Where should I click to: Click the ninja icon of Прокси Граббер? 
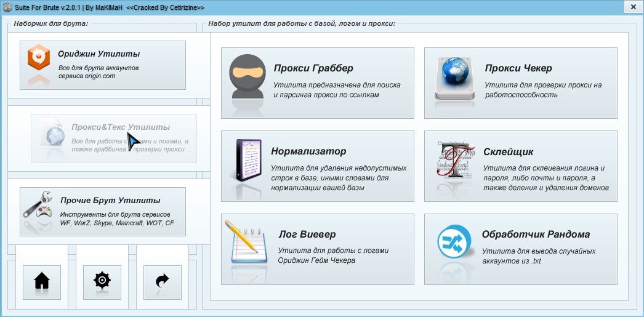point(248,77)
